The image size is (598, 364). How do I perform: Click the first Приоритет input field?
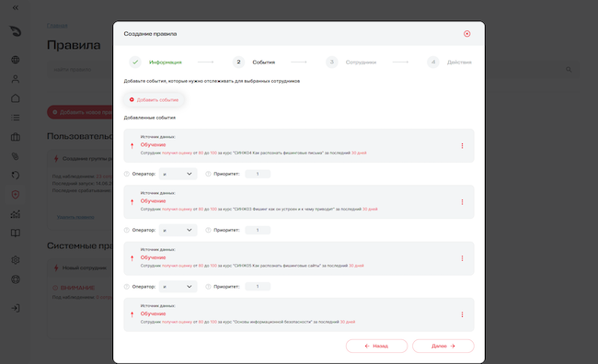(258, 174)
